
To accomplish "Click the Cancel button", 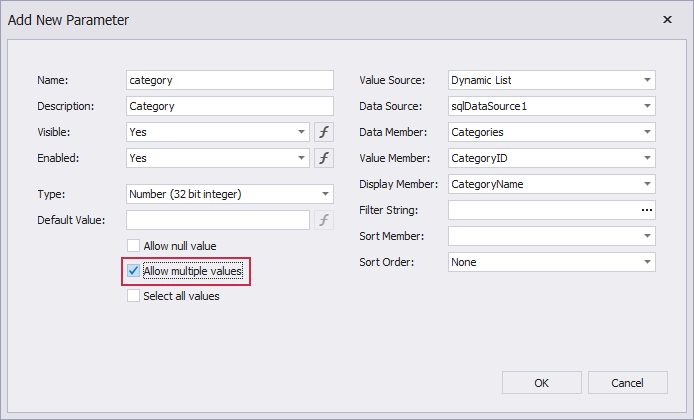I will click(x=628, y=382).
